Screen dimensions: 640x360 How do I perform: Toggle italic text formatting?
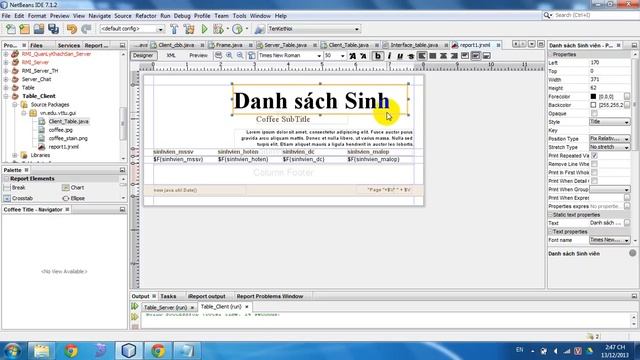389,56
